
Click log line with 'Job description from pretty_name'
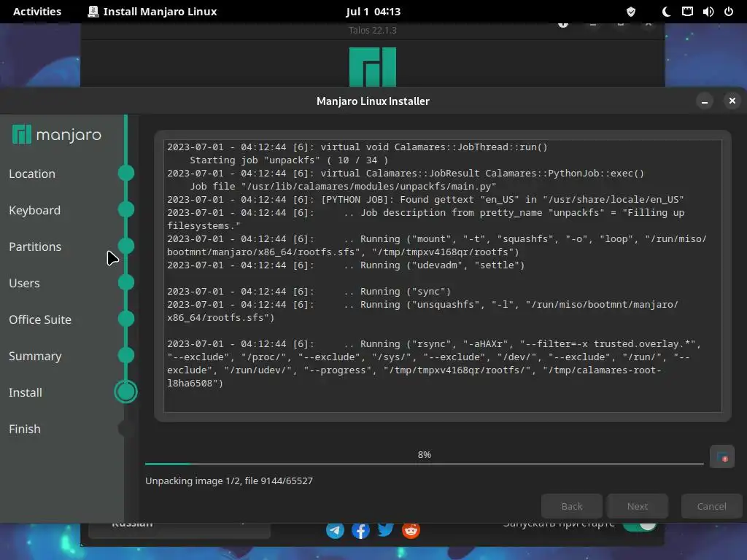coord(425,219)
